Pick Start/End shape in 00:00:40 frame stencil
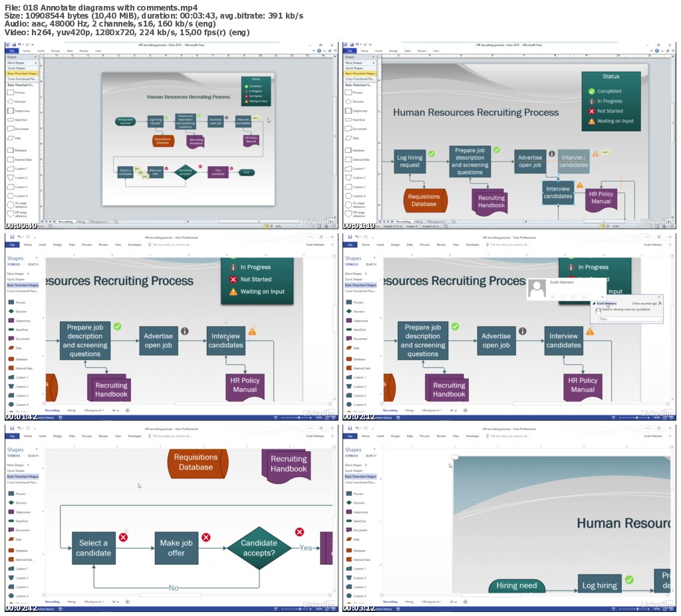This screenshot has width=681, height=616. 17,120
